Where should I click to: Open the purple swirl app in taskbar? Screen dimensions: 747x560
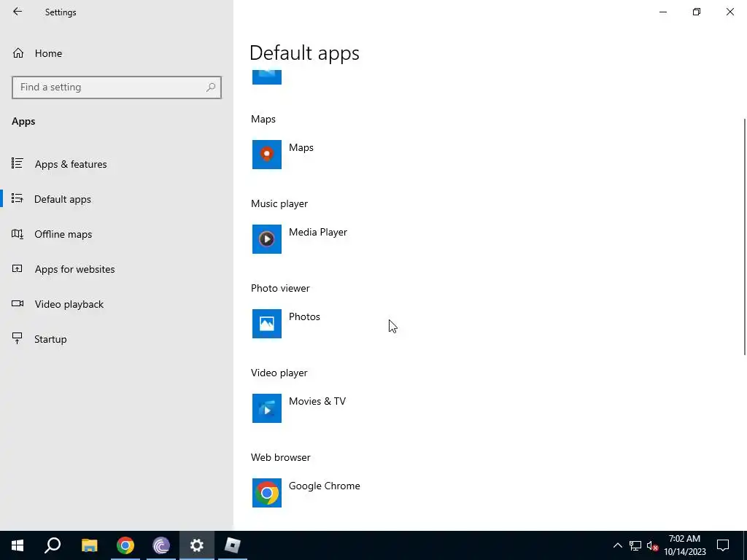[161, 545]
